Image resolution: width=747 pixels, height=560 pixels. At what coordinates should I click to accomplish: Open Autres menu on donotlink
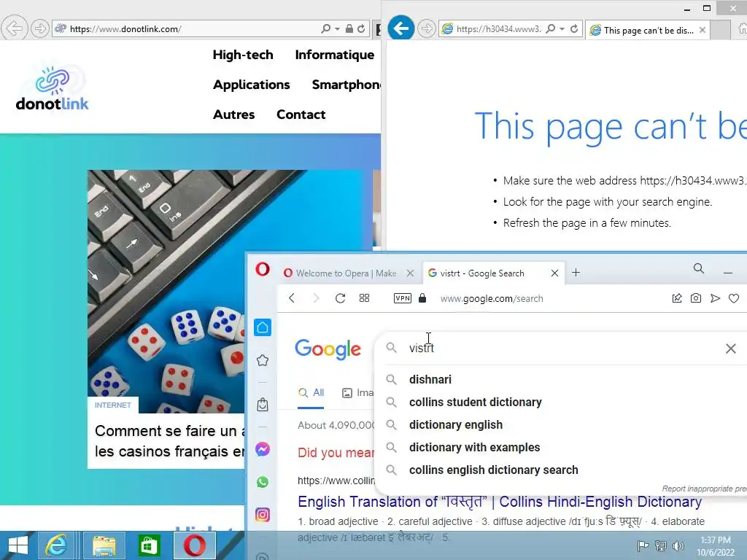(233, 114)
